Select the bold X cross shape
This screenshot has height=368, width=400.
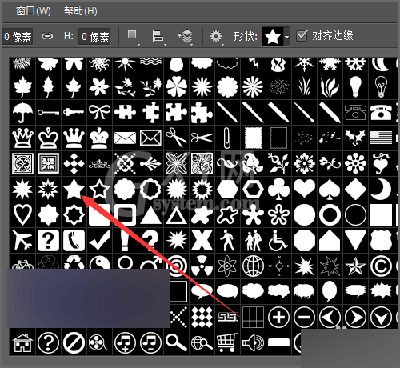click(202, 240)
